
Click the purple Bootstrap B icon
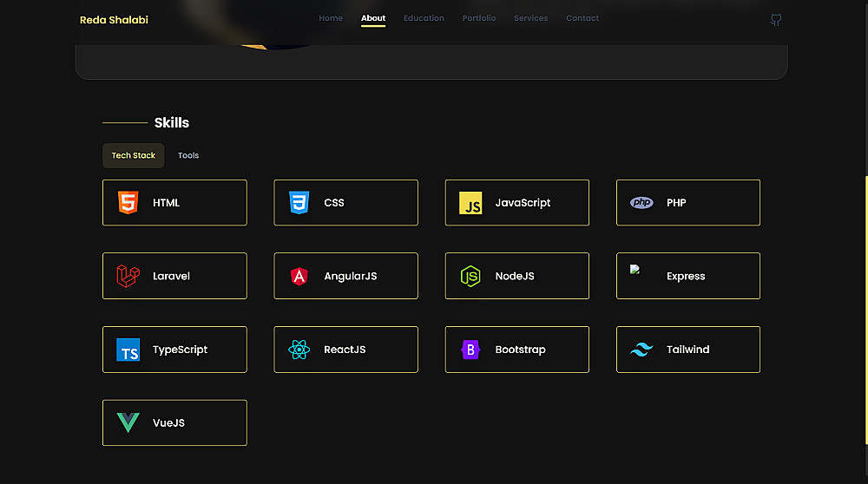(470, 350)
